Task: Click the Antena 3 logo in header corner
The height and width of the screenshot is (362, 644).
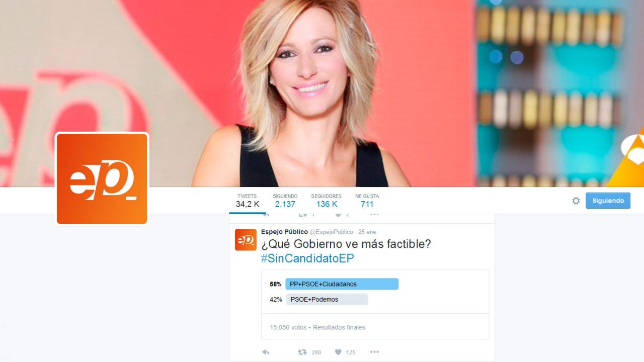Action: pos(626,161)
